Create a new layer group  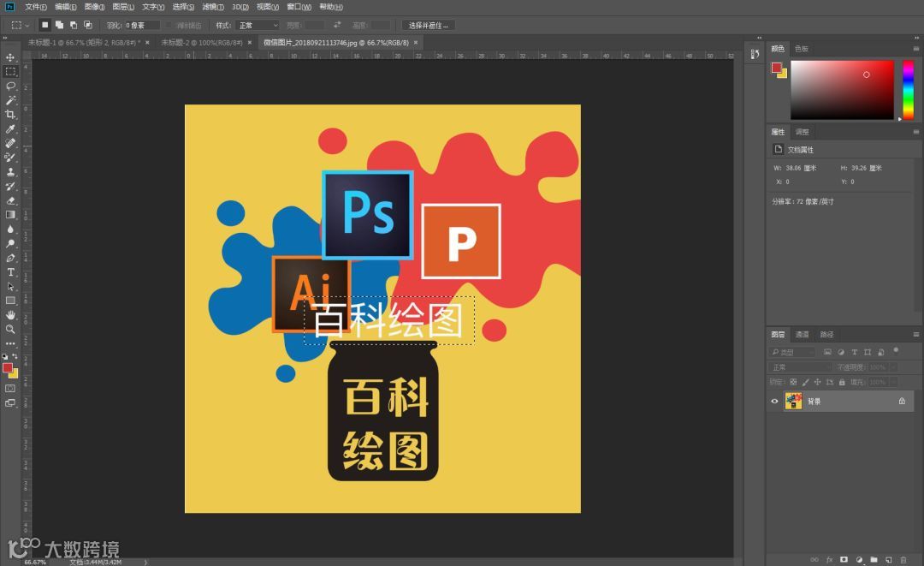[874, 559]
